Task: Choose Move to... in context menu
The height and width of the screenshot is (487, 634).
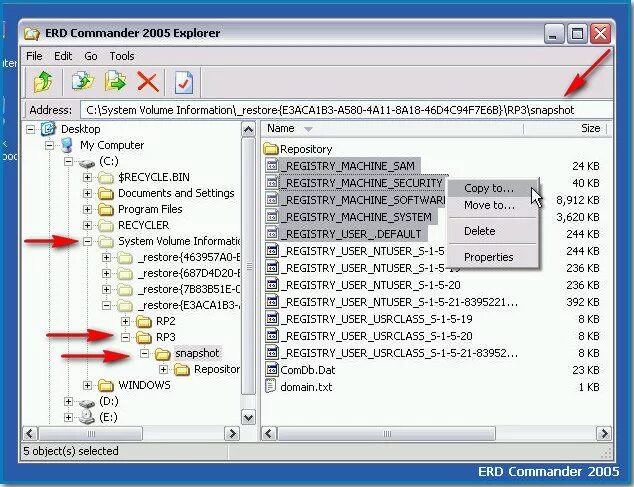Action: tap(493, 205)
